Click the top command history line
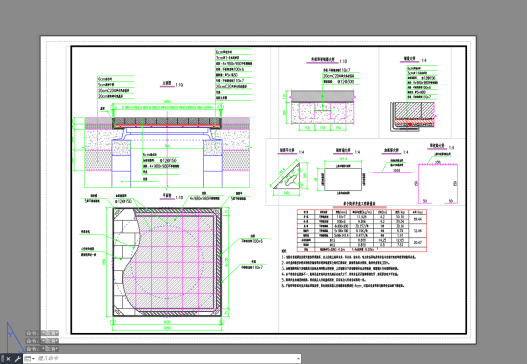Image resolution: width=527 pixels, height=364 pixels. point(42,333)
